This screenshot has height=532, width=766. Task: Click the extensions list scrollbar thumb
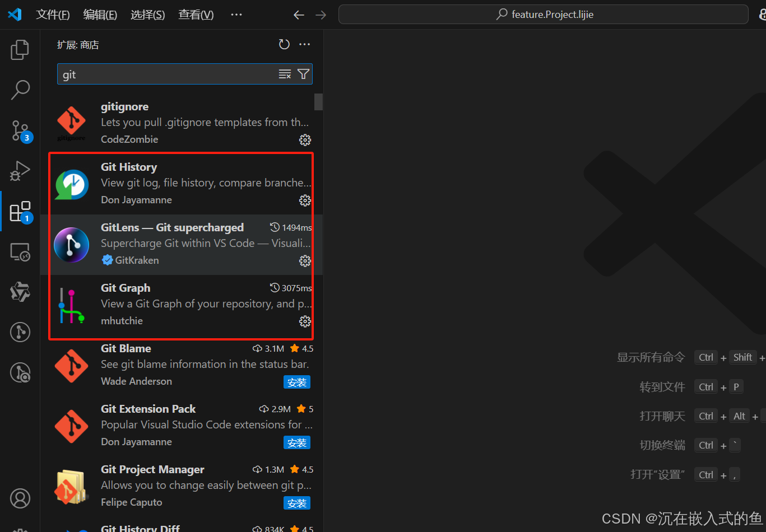318,101
